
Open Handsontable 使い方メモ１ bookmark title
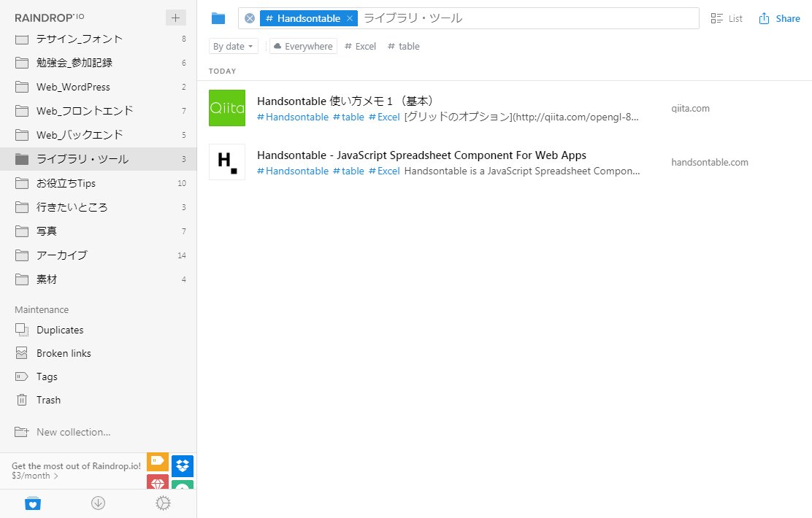point(345,101)
